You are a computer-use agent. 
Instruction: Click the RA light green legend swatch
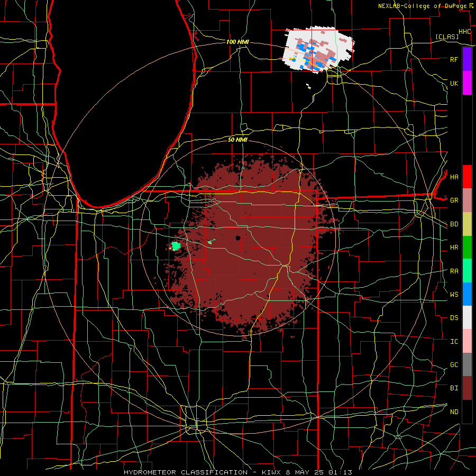467,271
